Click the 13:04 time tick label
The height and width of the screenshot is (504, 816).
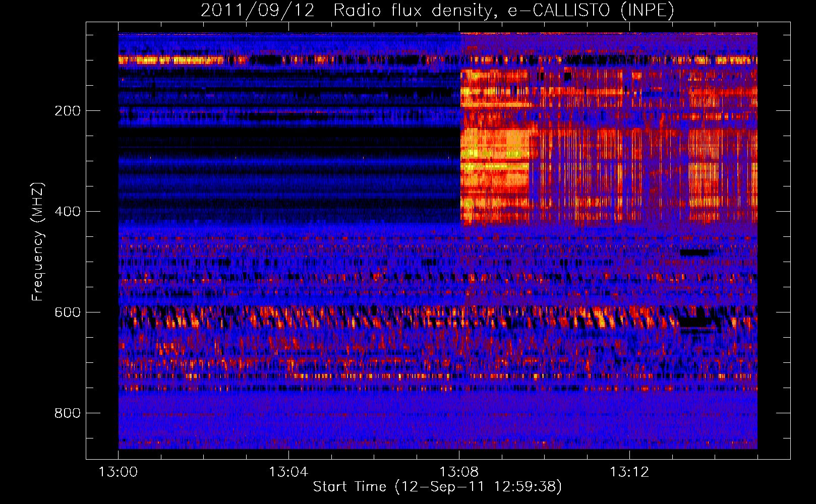(288, 472)
